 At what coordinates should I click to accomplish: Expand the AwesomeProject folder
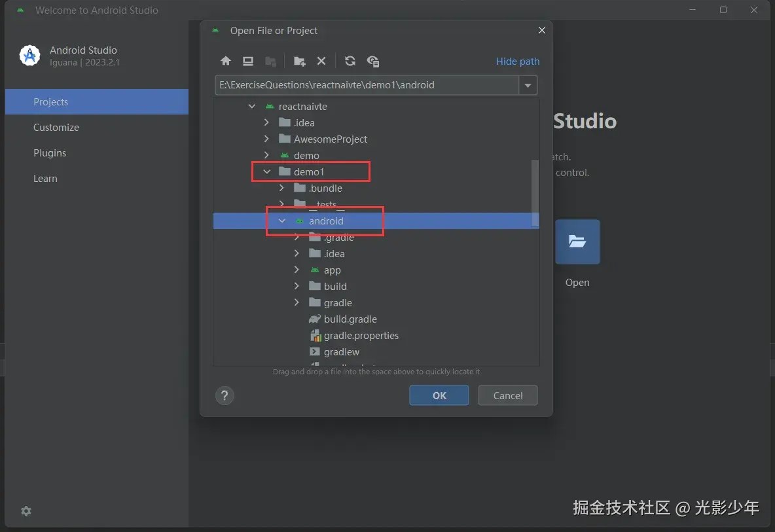[x=266, y=139]
